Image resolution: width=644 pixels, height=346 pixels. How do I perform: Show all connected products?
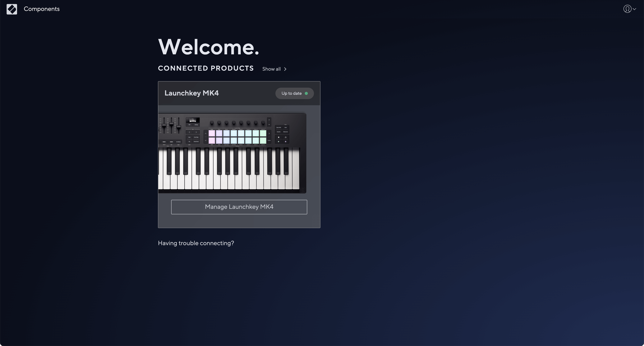[x=271, y=69]
